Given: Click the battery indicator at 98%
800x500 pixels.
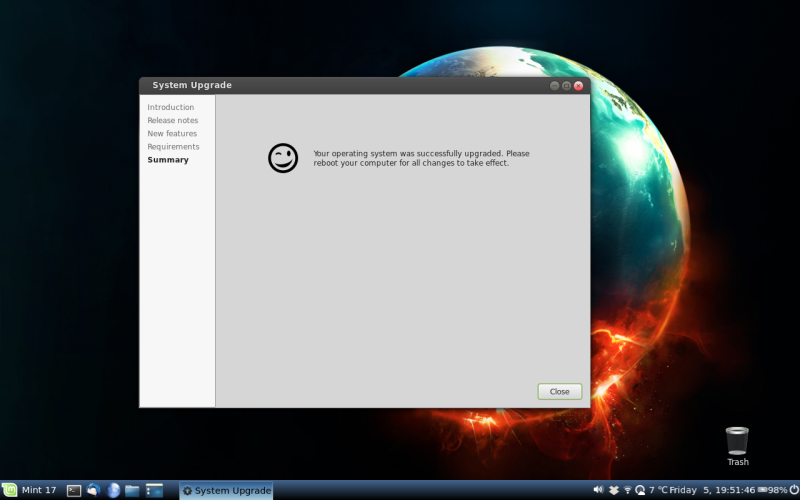Looking at the screenshot, I should coord(772,490).
